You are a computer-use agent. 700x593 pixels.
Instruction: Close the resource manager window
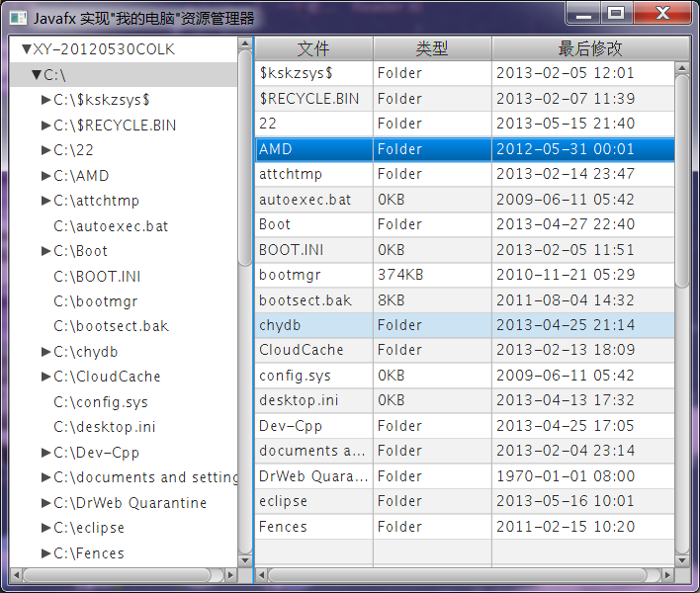click(662, 13)
